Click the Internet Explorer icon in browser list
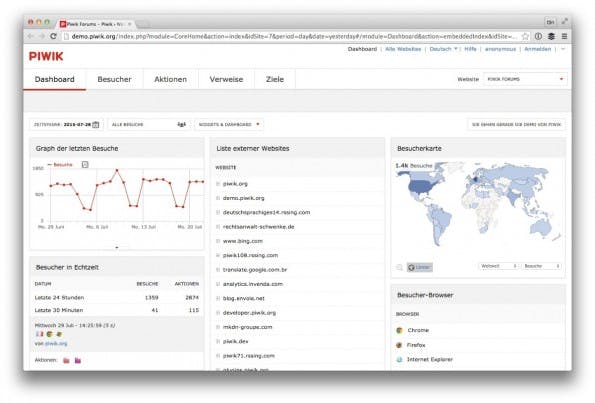The height and width of the screenshot is (403, 595). (399, 359)
